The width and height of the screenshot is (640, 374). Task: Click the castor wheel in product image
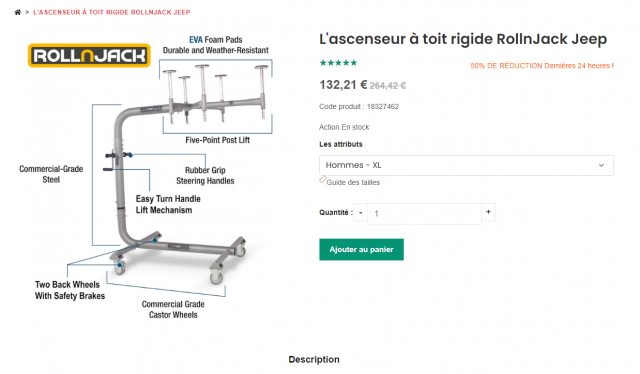click(216, 276)
